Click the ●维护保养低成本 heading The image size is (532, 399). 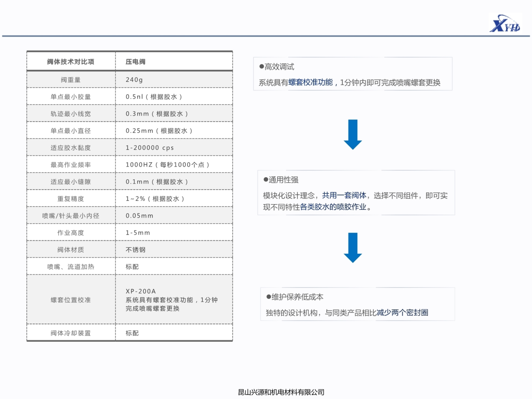coord(294,297)
